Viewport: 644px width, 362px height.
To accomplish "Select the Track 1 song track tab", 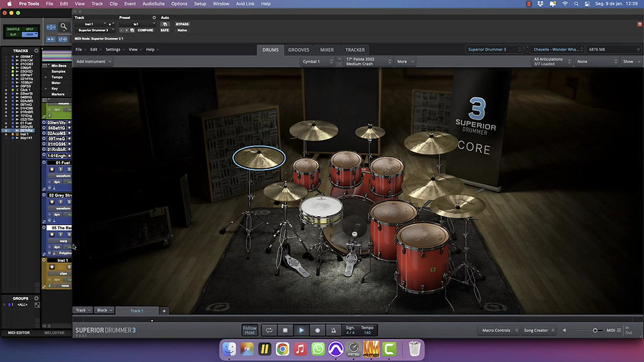I will pyautogui.click(x=137, y=311).
